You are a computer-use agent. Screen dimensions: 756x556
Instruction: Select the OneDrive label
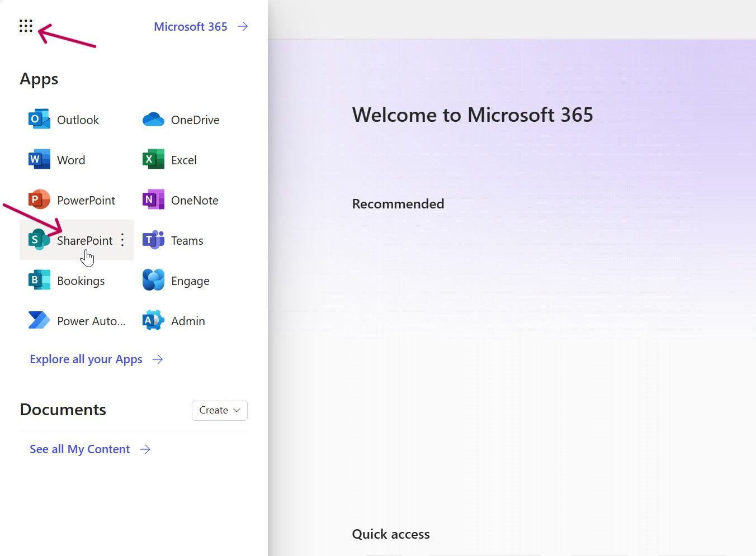[x=195, y=120]
